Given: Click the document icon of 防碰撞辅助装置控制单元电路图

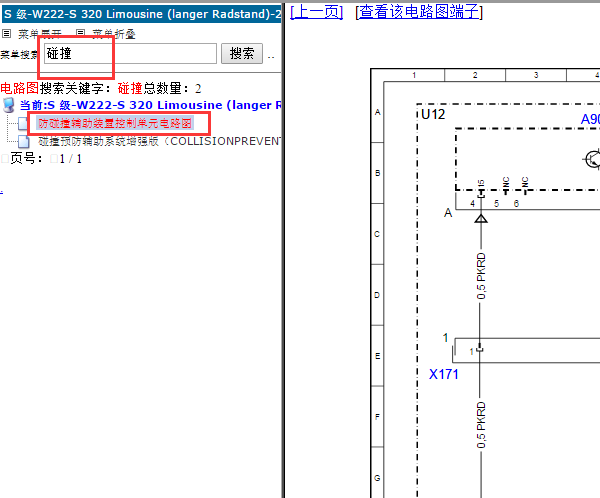Looking at the screenshot, I should pyautogui.click(x=23, y=123).
